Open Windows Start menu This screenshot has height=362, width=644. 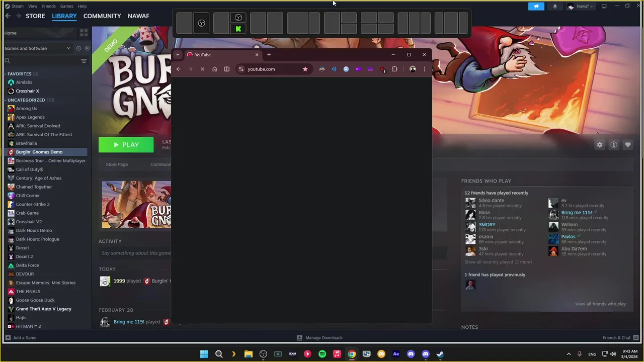204,354
